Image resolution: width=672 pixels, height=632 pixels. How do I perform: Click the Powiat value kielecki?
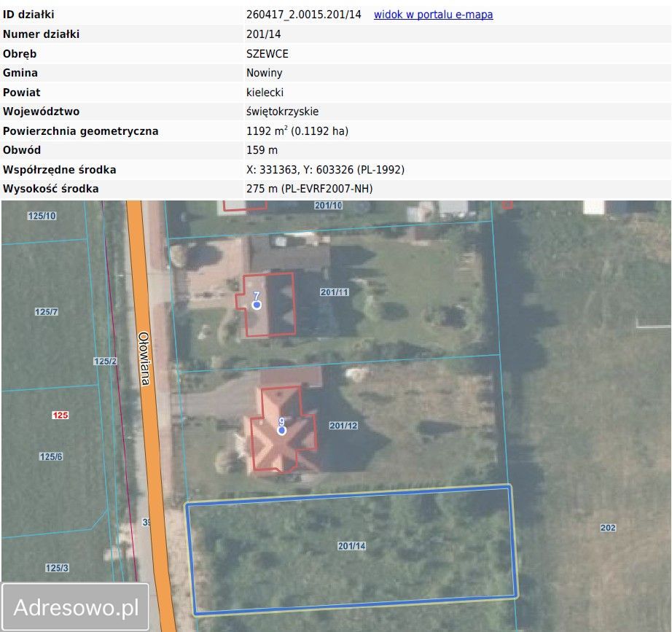[x=265, y=93]
